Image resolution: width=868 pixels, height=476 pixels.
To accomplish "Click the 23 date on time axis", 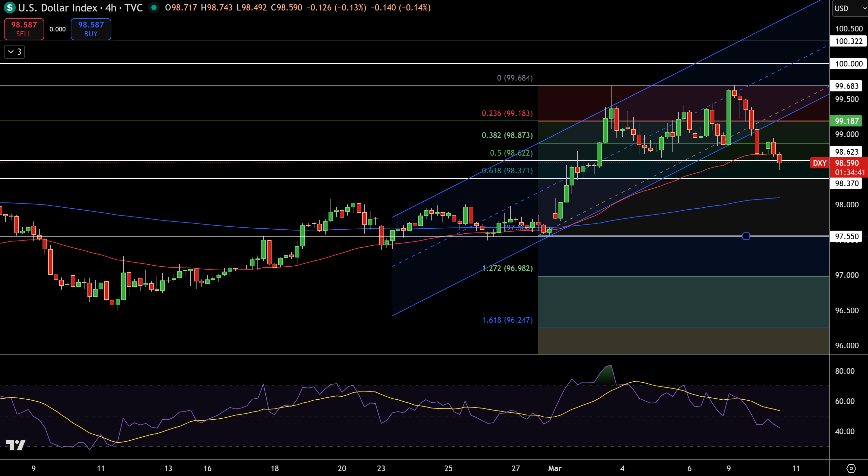I will tap(381, 468).
